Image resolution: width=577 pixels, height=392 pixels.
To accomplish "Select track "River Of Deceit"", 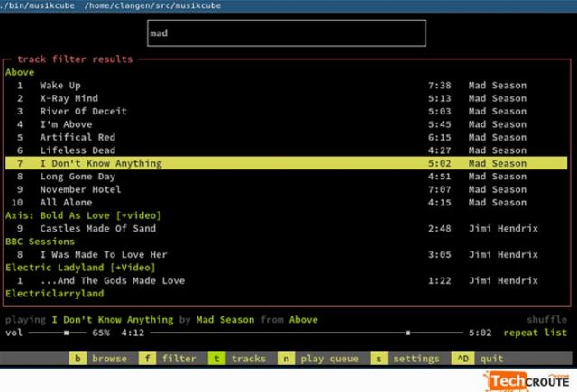I will [x=287, y=112].
